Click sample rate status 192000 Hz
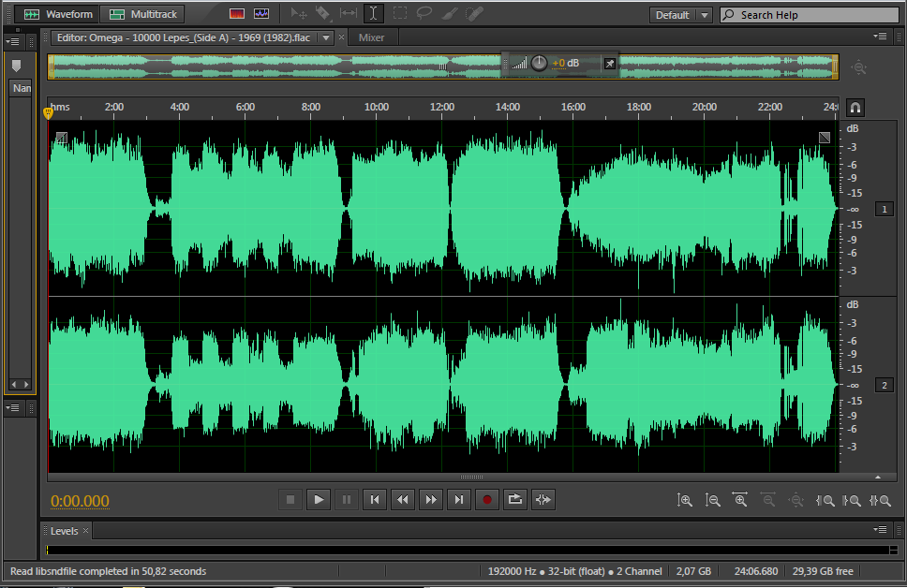The height and width of the screenshot is (588, 907). click(x=512, y=571)
